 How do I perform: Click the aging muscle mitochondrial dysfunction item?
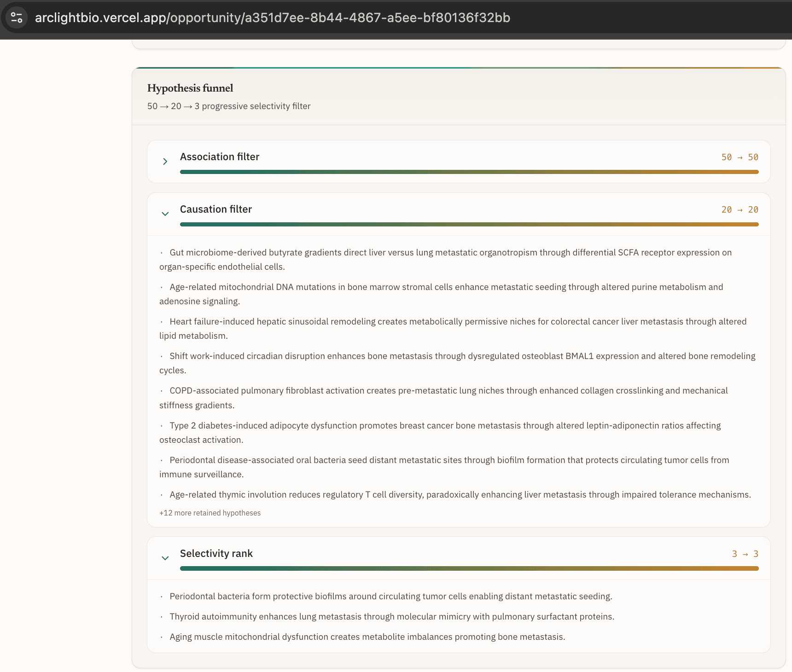[362, 637]
